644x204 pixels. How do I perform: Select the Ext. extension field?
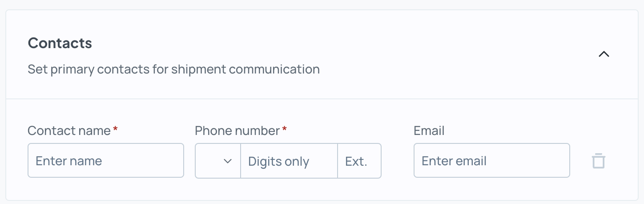359,161
